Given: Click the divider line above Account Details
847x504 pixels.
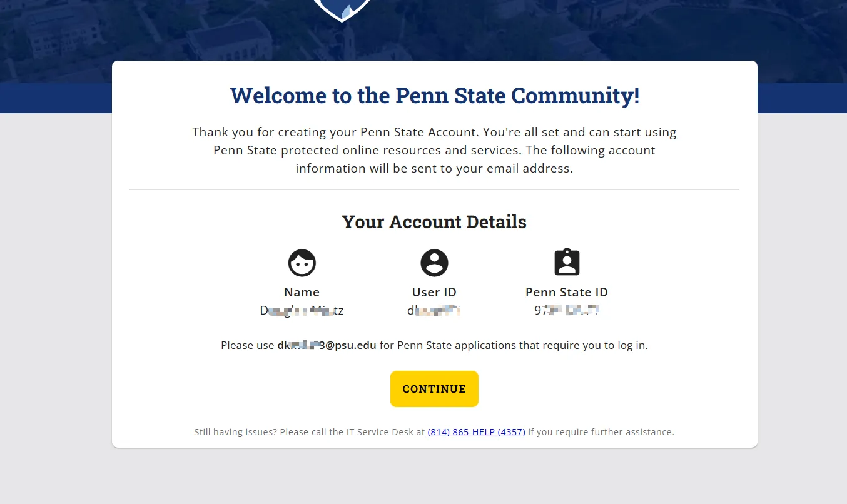Looking at the screenshot, I should (434, 189).
